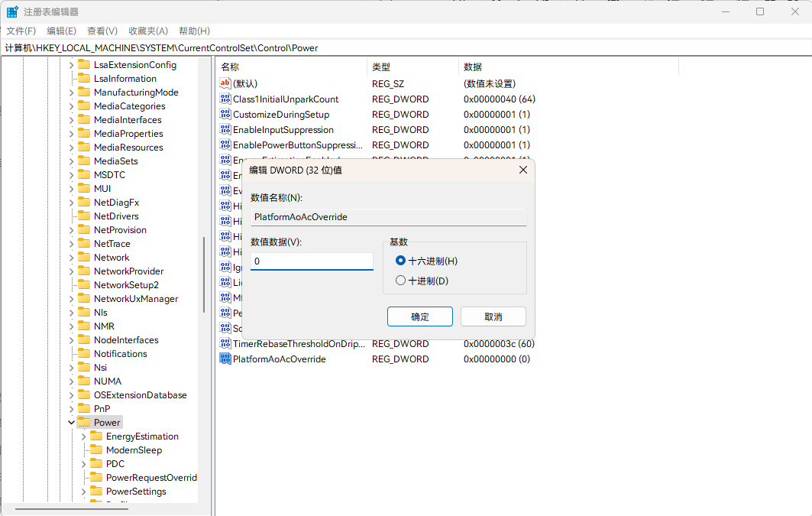Click the REG_SZ icon beside (默认)
Screen dimensions: 812x516
225,83
